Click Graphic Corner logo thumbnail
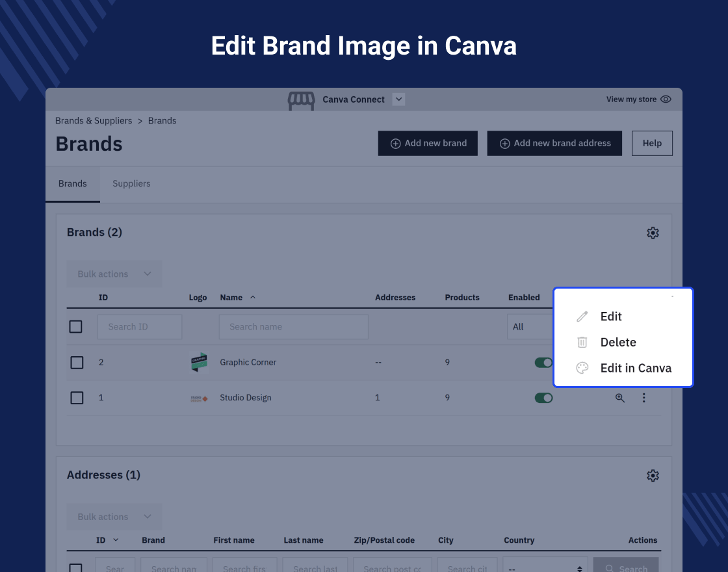 [x=199, y=363]
